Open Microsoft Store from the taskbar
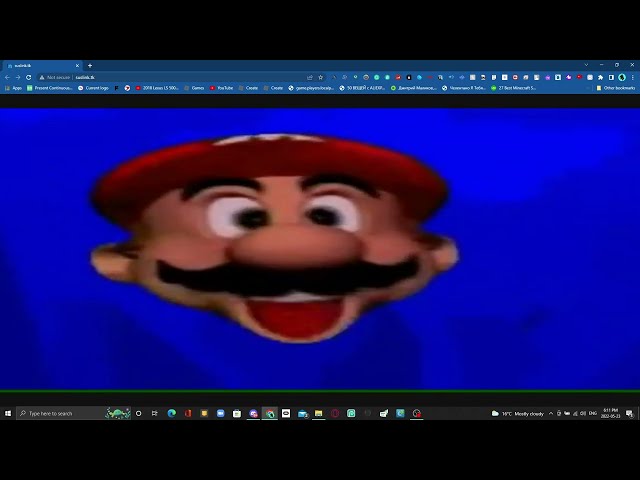 click(x=237, y=413)
